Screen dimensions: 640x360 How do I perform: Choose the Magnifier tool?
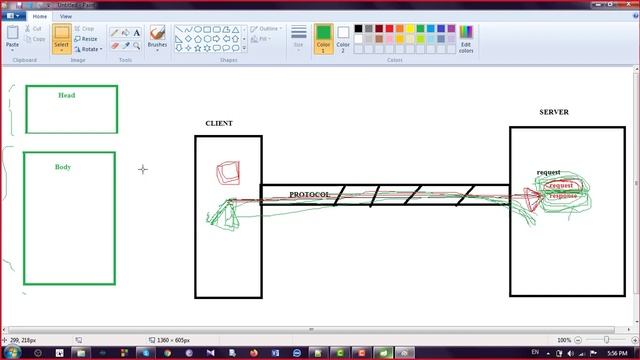[137, 45]
